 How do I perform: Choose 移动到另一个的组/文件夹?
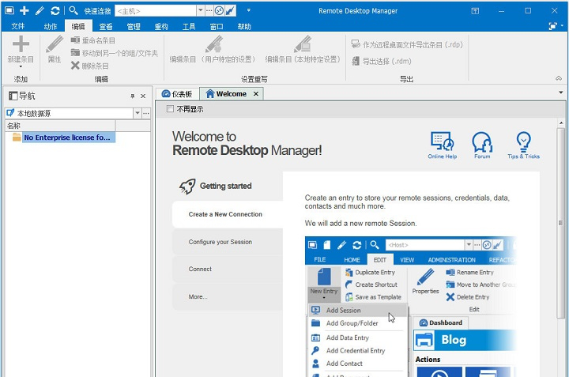coord(115,53)
